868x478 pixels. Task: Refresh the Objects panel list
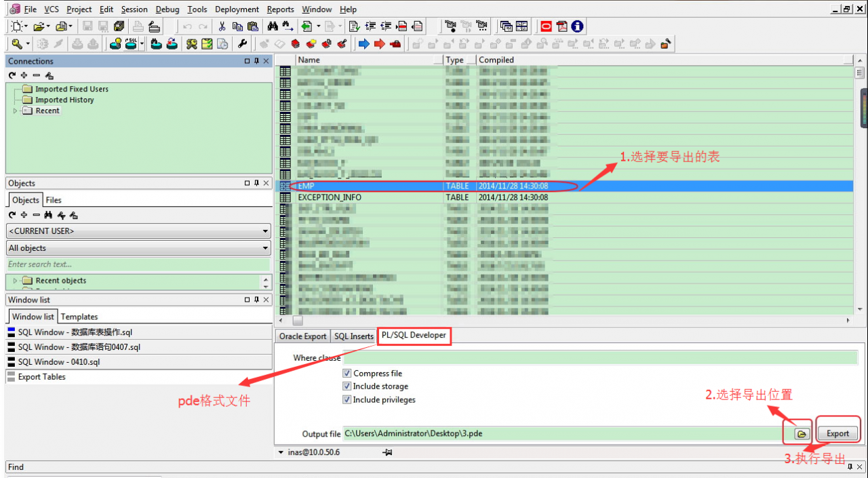tap(12, 215)
